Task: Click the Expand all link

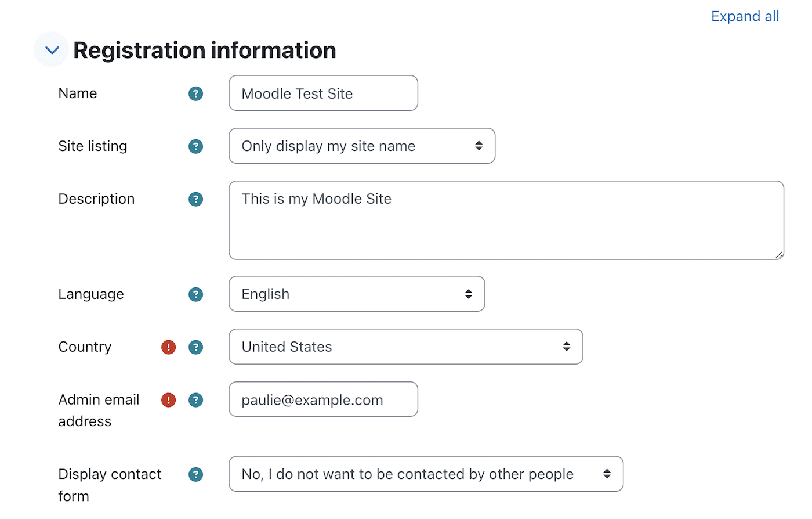Action: click(x=745, y=16)
